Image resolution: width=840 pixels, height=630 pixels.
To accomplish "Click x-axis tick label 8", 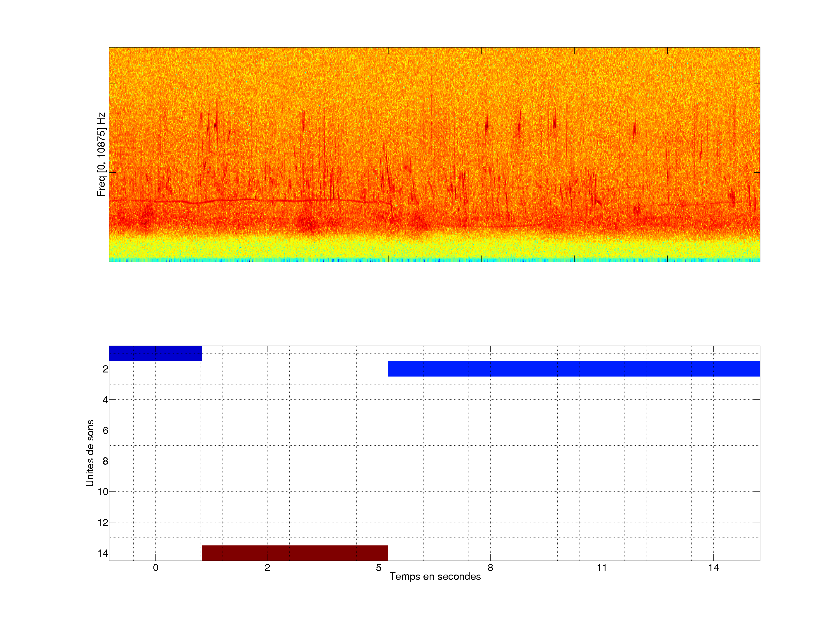I will tap(490, 568).
